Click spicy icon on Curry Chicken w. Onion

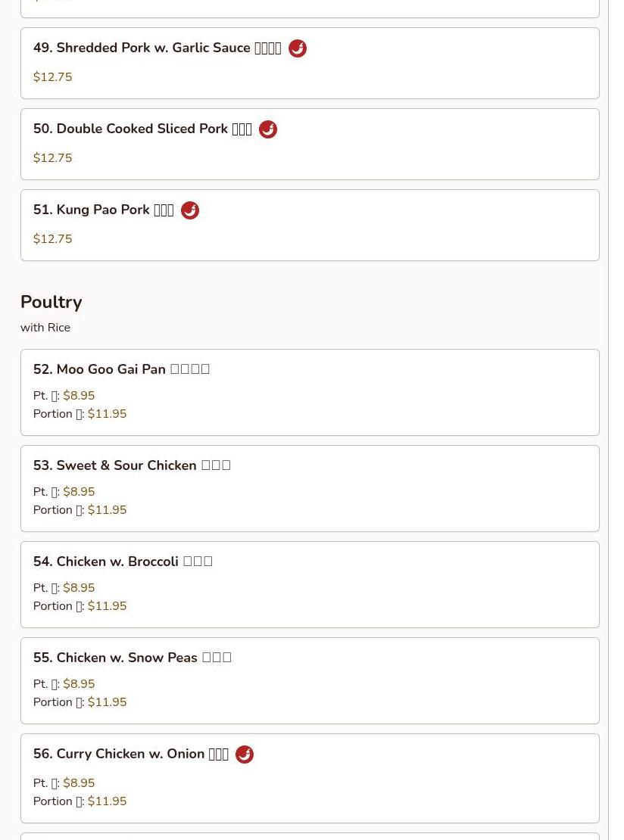point(245,754)
